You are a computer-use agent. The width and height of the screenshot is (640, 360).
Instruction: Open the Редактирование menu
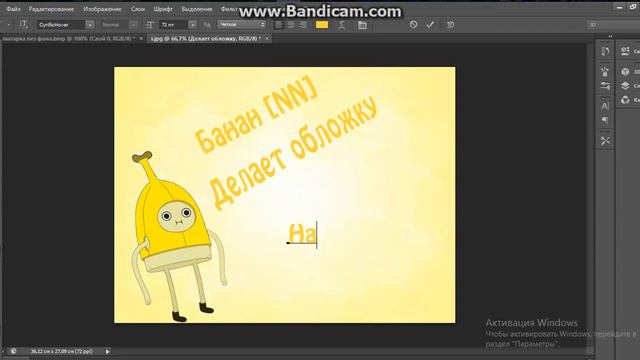(51, 9)
